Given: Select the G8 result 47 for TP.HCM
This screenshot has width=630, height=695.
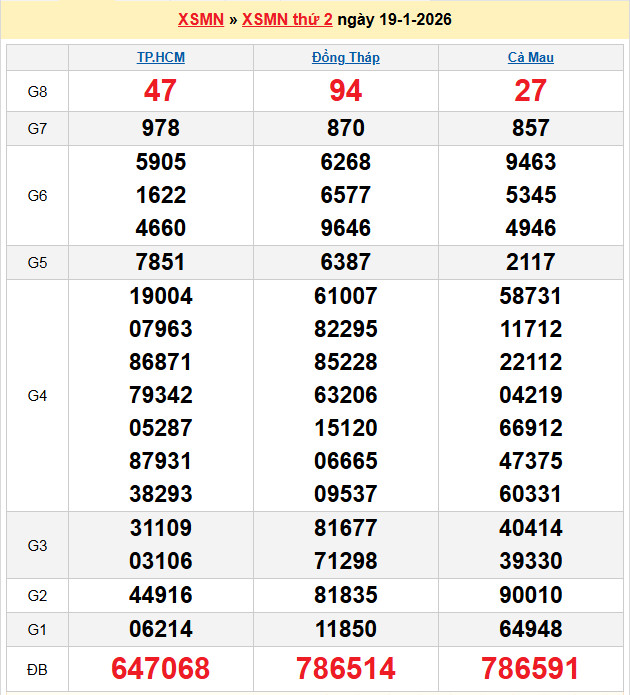Looking at the screenshot, I should 160,91.
